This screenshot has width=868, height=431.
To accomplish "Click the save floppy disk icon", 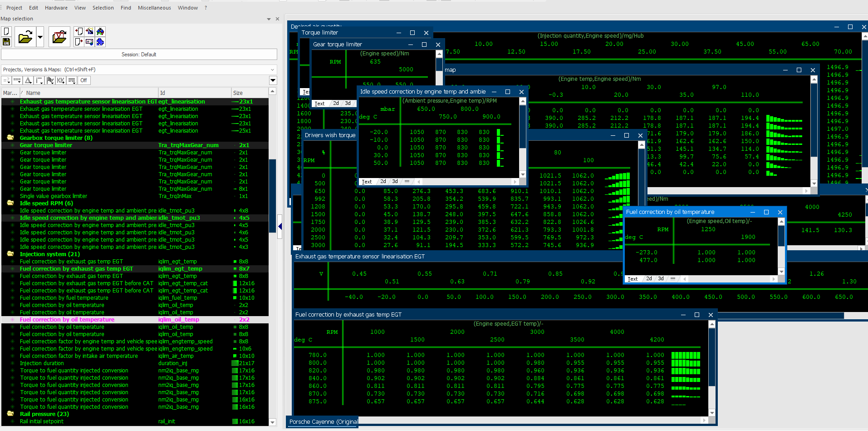I will [x=6, y=42].
